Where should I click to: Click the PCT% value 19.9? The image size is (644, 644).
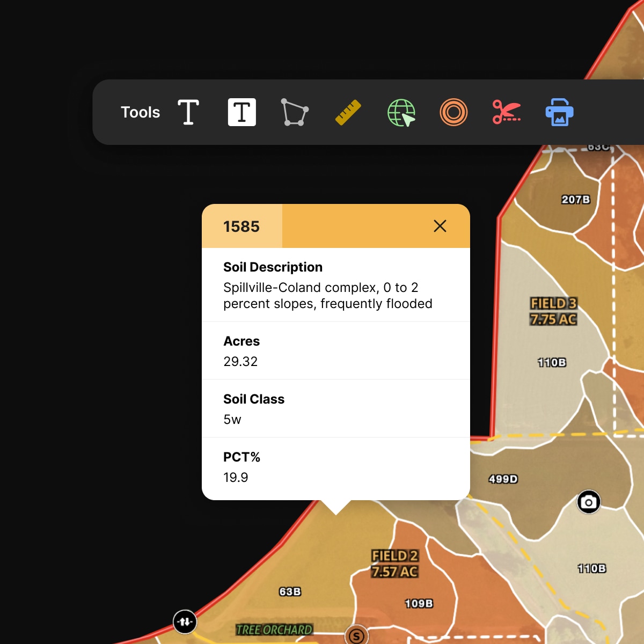(x=236, y=478)
